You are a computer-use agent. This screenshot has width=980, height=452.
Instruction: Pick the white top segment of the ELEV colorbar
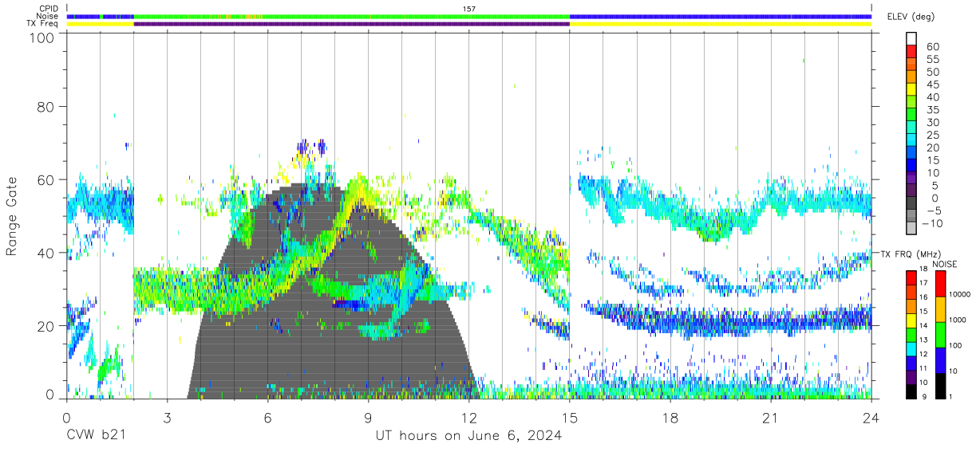point(912,39)
